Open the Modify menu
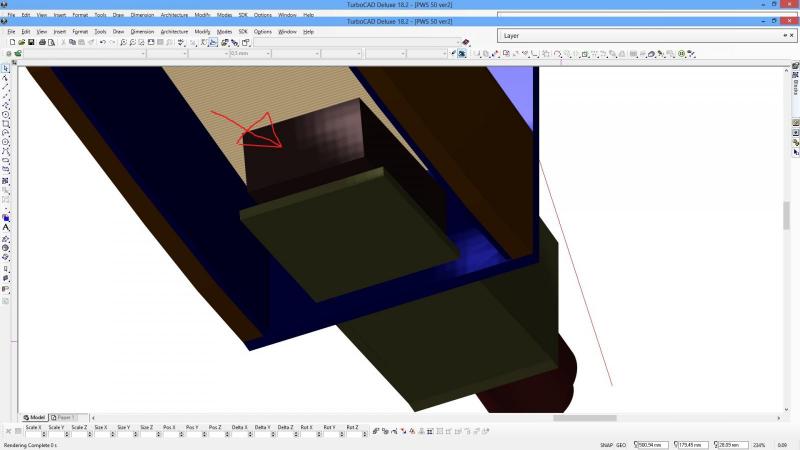The image size is (800, 450). coord(203,31)
